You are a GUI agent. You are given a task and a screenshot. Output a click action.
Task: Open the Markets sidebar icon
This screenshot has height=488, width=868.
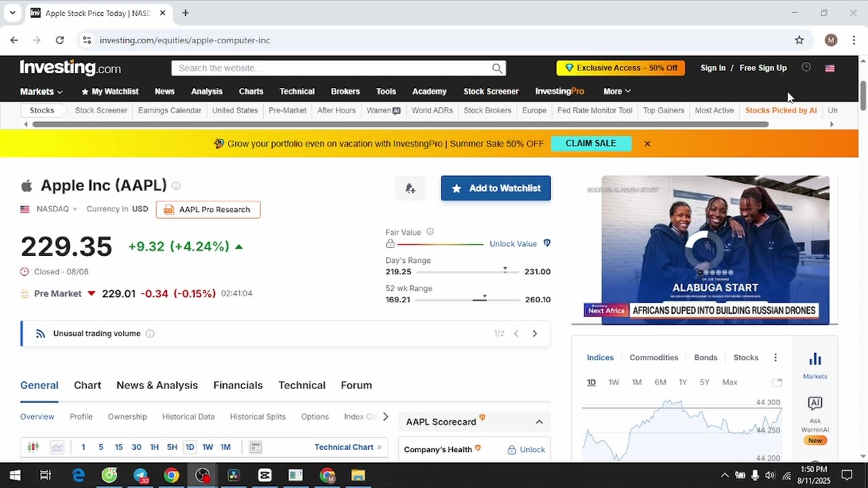point(815,365)
